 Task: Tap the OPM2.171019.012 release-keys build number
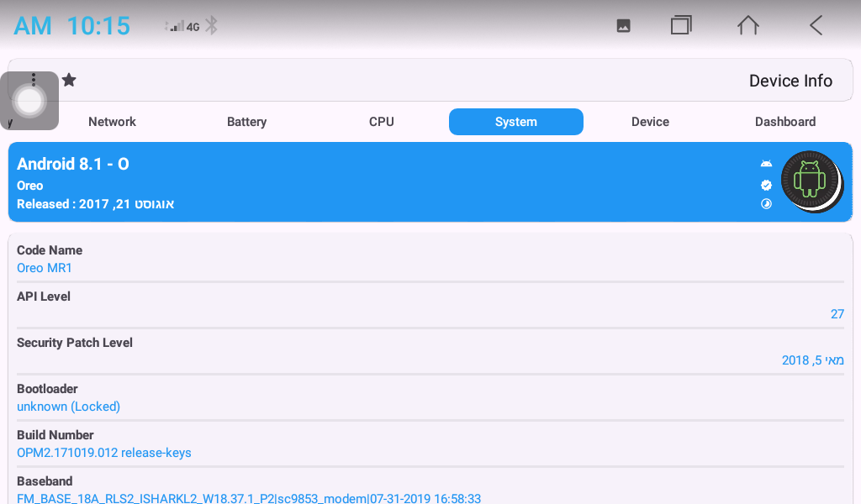104,453
